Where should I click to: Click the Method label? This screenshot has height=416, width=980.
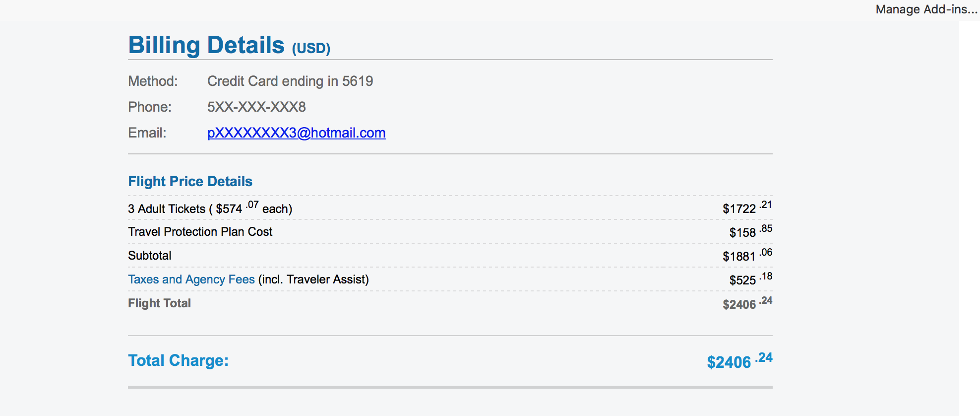coord(152,81)
